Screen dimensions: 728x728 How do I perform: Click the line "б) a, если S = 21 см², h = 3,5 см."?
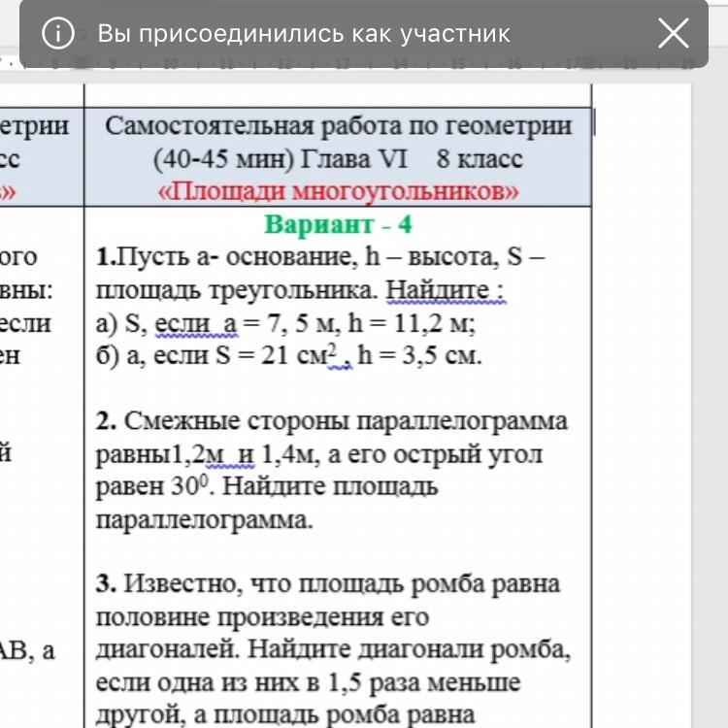tap(289, 355)
